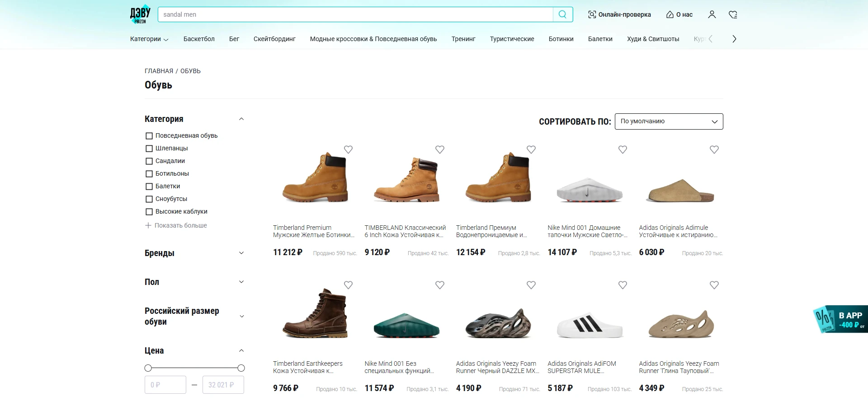This screenshot has height=415, width=868.
Task: Go to the Бег category
Action: [x=234, y=39]
